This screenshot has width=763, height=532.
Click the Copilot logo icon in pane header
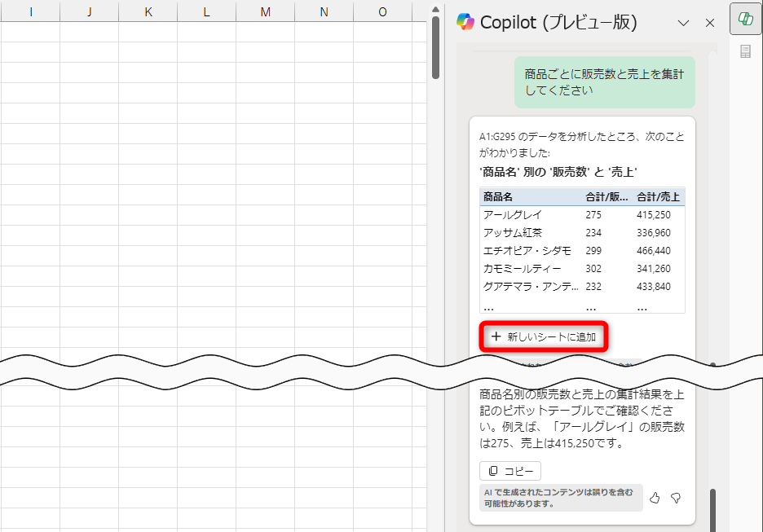click(x=465, y=22)
